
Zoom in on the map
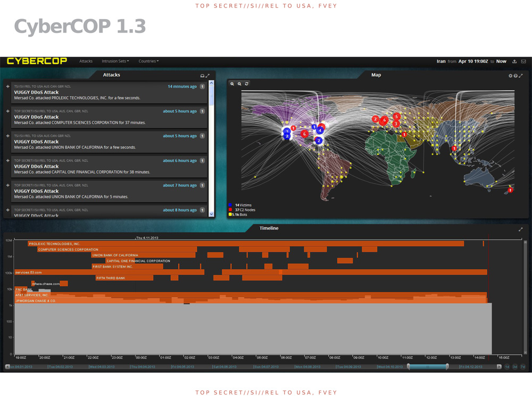click(232, 84)
